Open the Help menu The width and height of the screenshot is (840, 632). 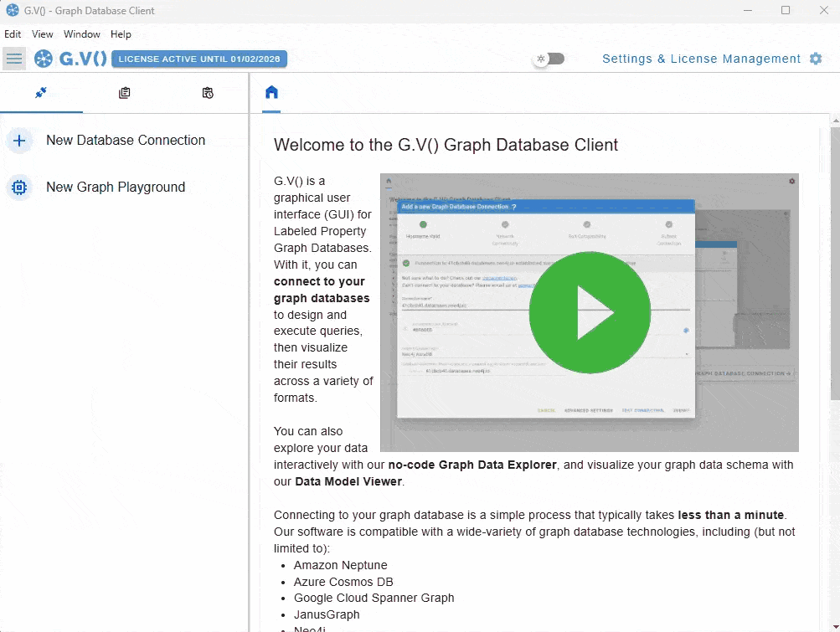121,34
